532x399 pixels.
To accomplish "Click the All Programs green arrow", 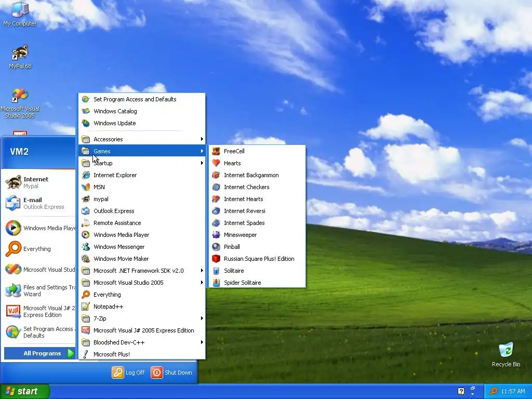I will pyautogui.click(x=71, y=353).
